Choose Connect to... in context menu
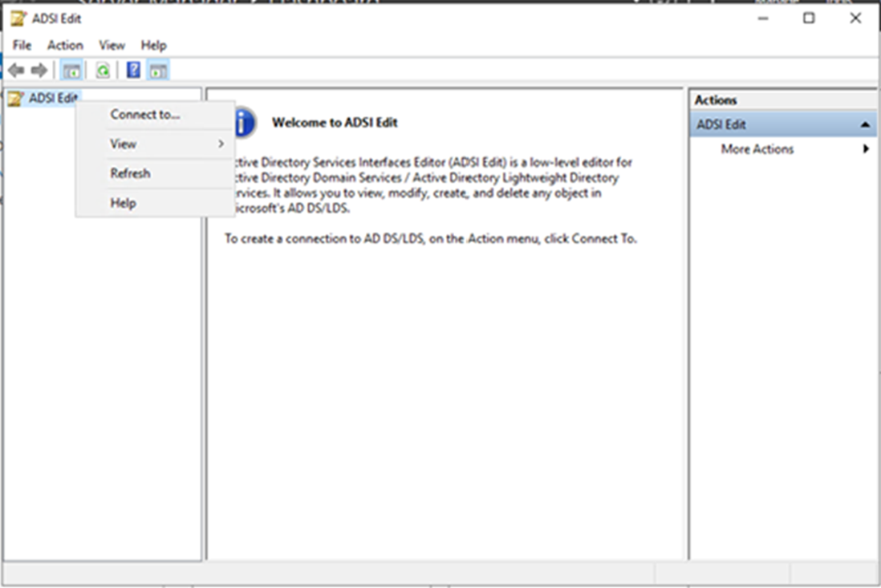 [156, 115]
